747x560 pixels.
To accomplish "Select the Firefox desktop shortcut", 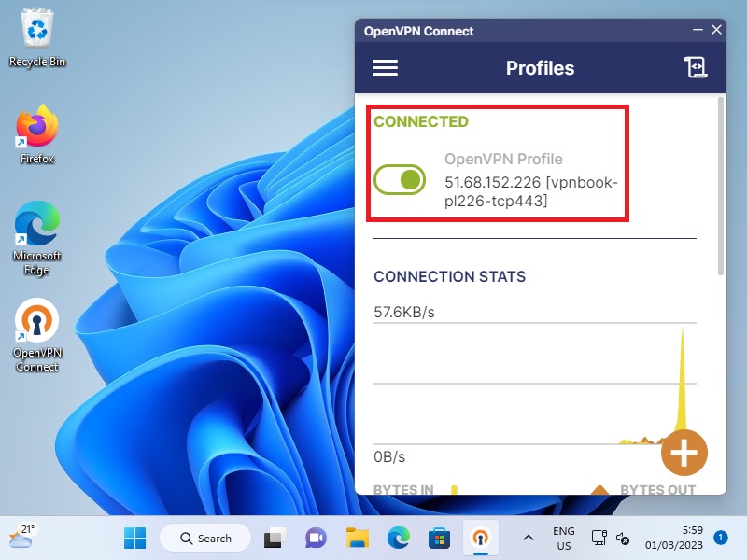I will pyautogui.click(x=37, y=133).
